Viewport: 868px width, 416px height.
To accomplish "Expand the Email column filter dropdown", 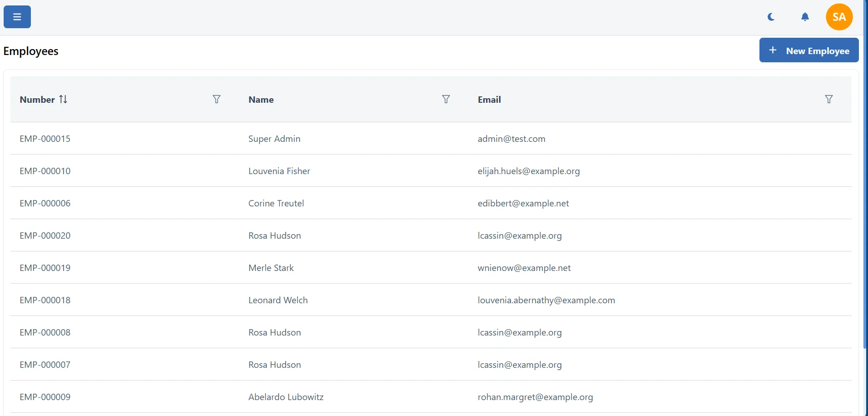I will pyautogui.click(x=829, y=99).
